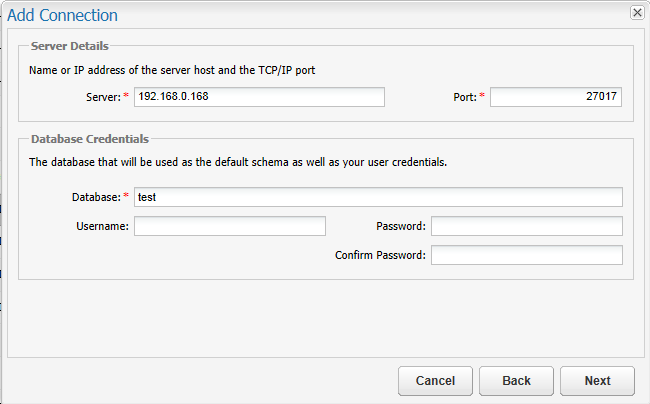This screenshot has width=650, height=404.
Task: Proceed with the Next button
Action: coord(597,380)
